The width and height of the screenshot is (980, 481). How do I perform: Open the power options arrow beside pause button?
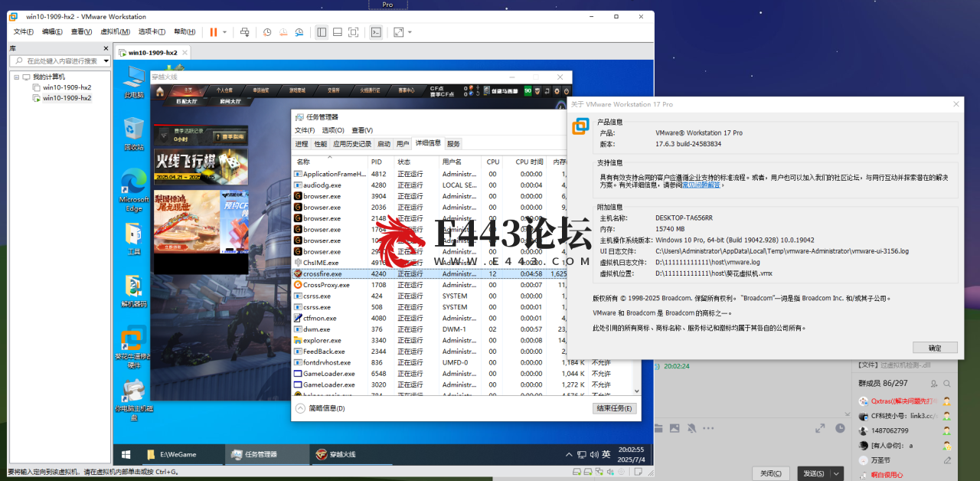click(x=224, y=32)
